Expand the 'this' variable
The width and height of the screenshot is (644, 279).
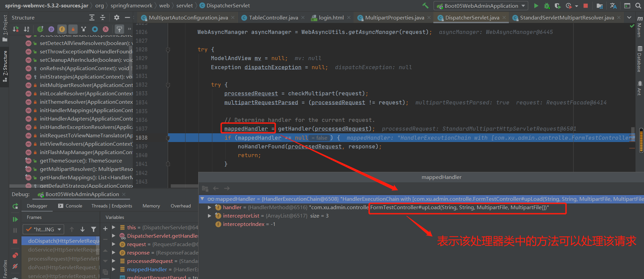tap(113, 227)
